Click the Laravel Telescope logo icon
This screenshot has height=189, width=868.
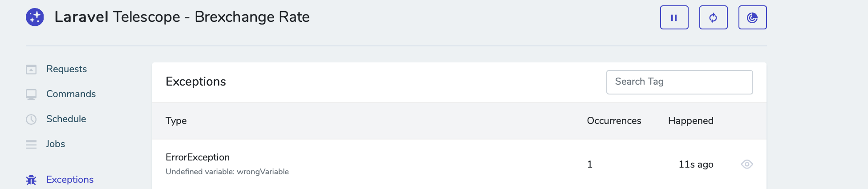tap(35, 17)
